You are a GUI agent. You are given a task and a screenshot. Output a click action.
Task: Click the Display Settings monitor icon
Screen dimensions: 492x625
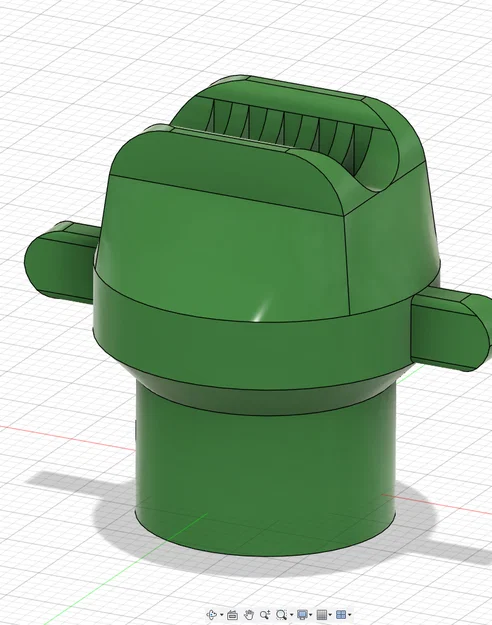(x=303, y=615)
